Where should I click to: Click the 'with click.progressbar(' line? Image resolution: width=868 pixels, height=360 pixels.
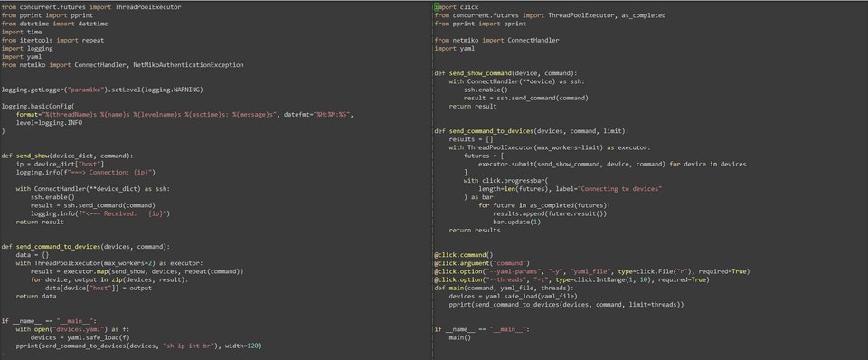point(506,181)
